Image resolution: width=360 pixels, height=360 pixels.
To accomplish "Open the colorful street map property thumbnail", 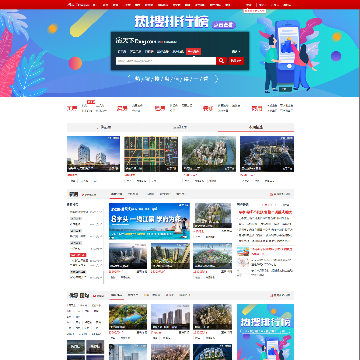I will click(x=151, y=154).
